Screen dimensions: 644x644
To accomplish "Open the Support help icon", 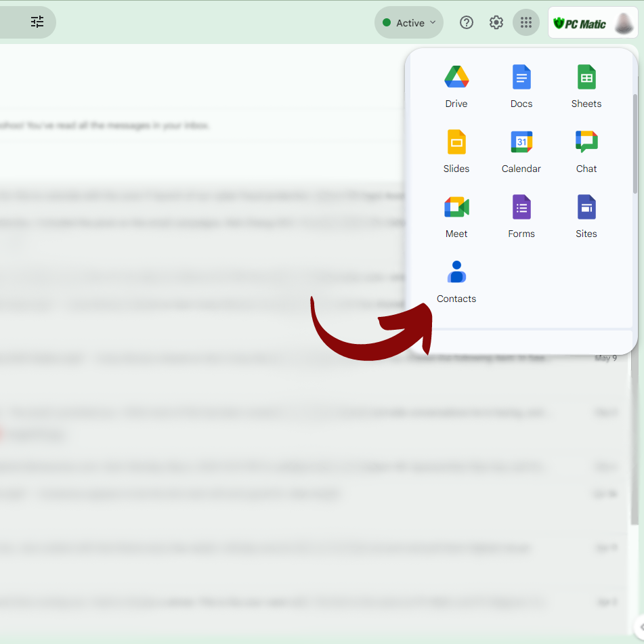I will (467, 23).
